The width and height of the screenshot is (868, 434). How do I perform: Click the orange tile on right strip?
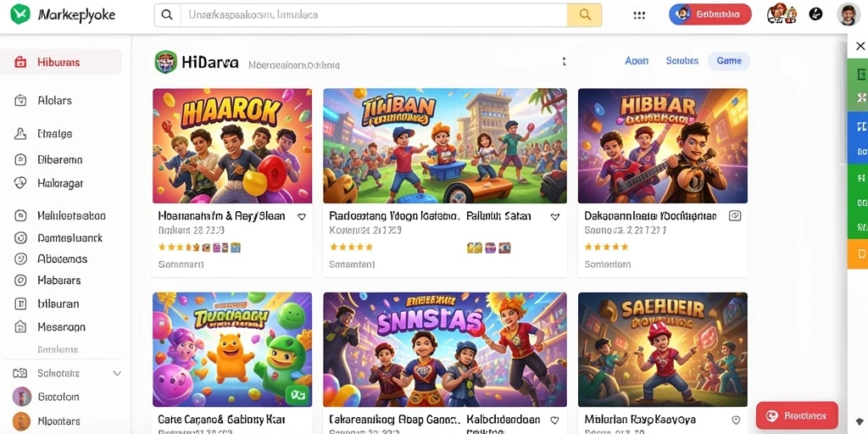pyautogui.click(x=860, y=254)
